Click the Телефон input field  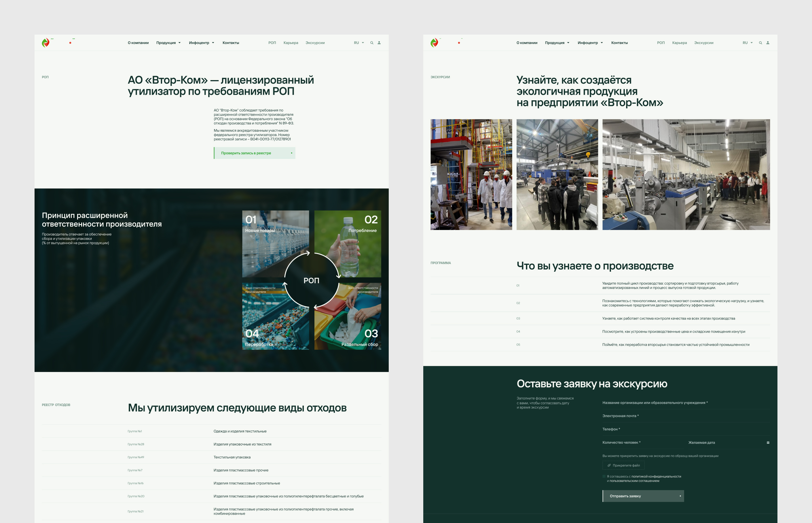(x=686, y=429)
